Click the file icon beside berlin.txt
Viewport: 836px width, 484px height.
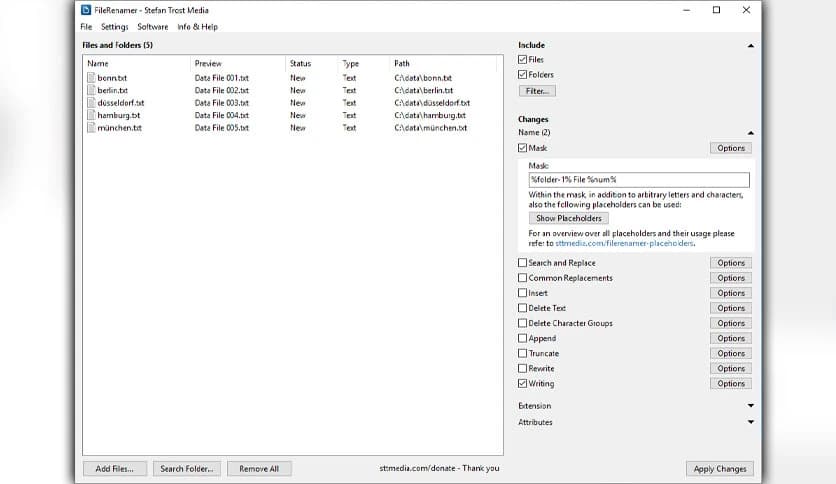coord(91,90)
